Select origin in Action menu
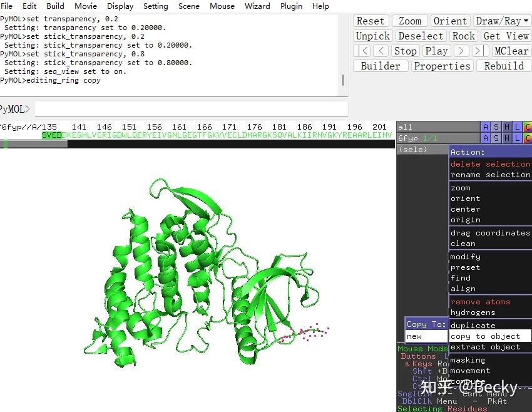532x412 pixels. 490,220
